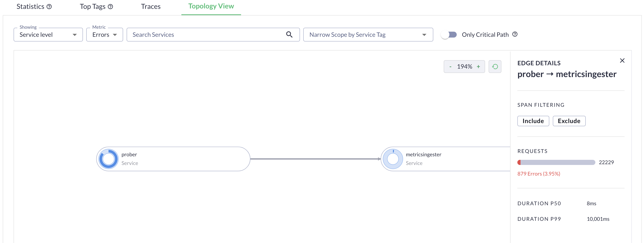Click the search magnifier icon
Image resolution: width=644 pixels, height=243 pixels.
pyautogui.click(x=289, y=34)
